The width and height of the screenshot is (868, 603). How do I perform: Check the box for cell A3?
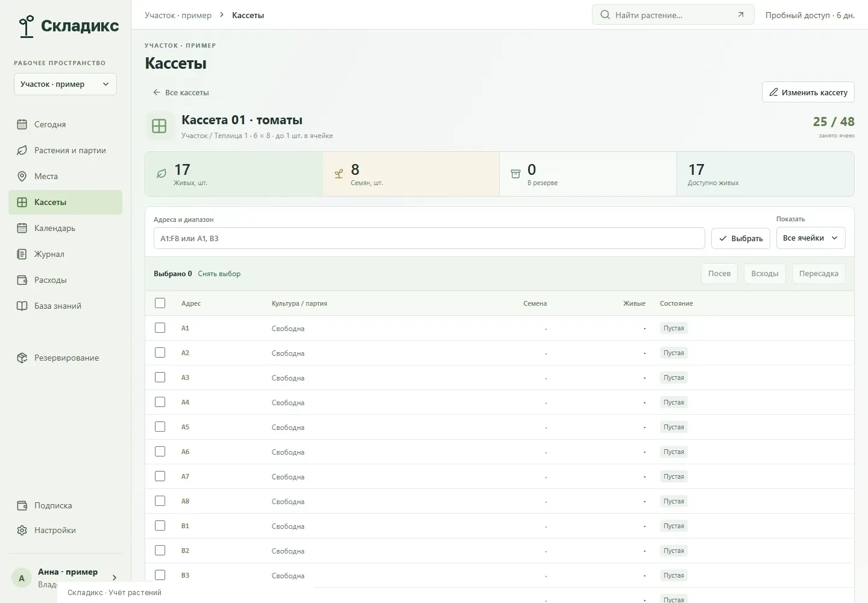click(160, 377)
